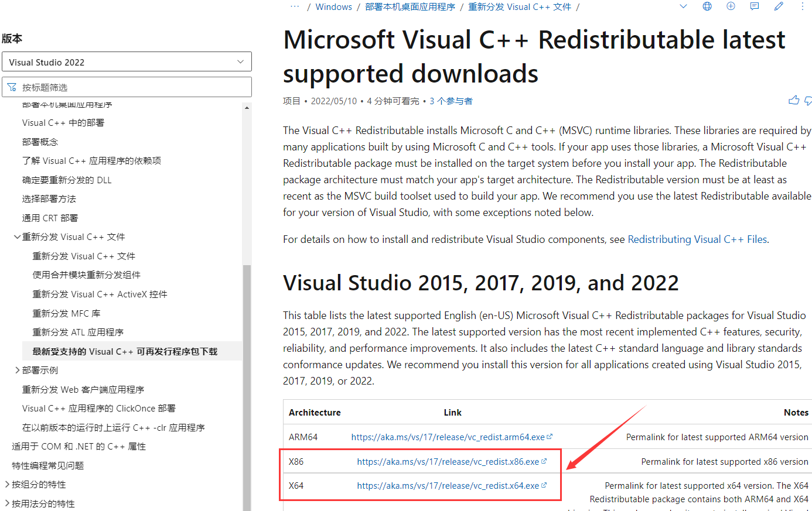Viewport: 812px width, 511px height.
Task: Open the 3 个参与者 contributors link
Action: 451,101
